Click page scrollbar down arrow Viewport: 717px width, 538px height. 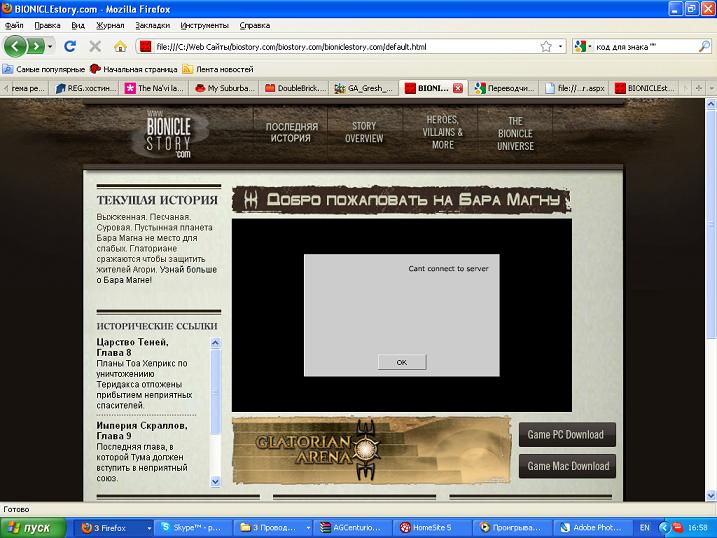pyautogui.click(x=711, y=495)
